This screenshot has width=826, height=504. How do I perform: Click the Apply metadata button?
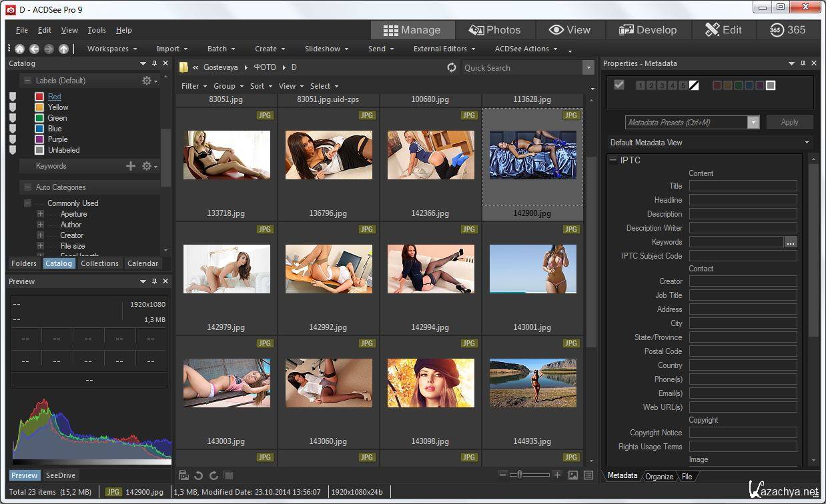[x=789, y=122]
